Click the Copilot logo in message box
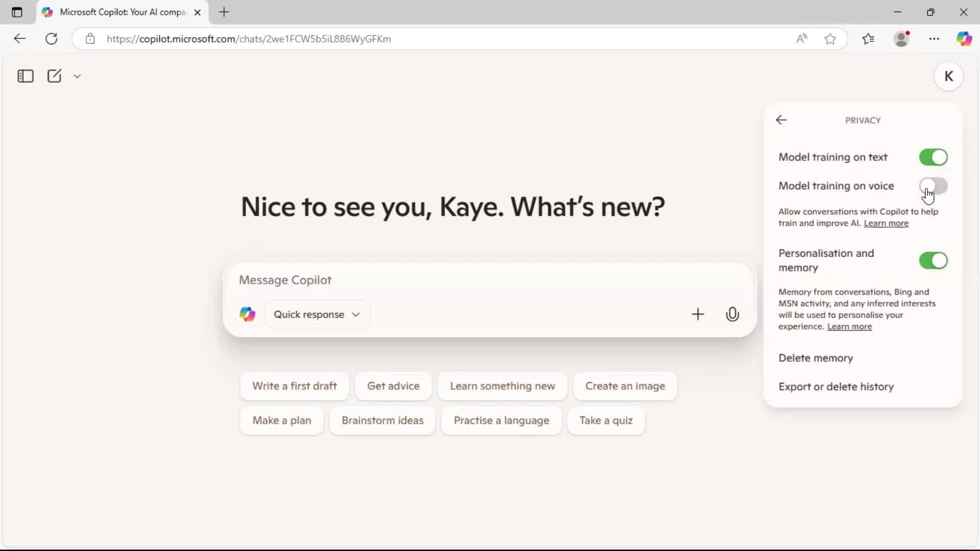The width and height of the screenshot is (980, 551). pyautogui.click(x=248, y=314)
